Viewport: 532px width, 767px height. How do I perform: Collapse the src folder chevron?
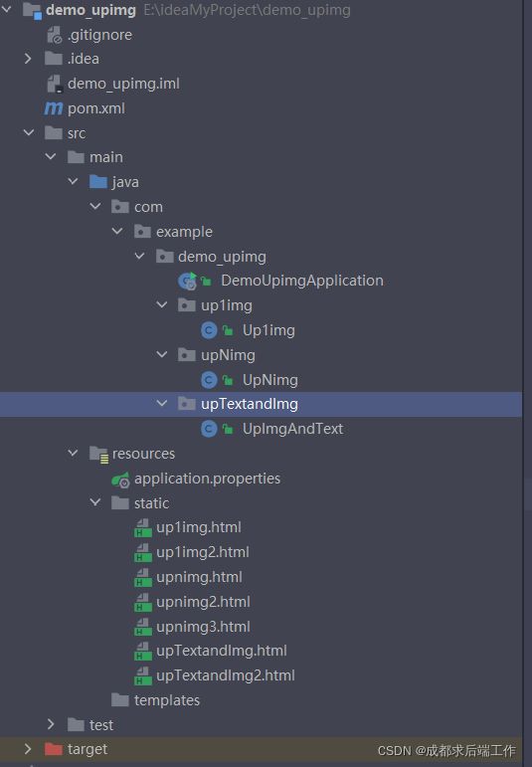(x=29, y=132)
